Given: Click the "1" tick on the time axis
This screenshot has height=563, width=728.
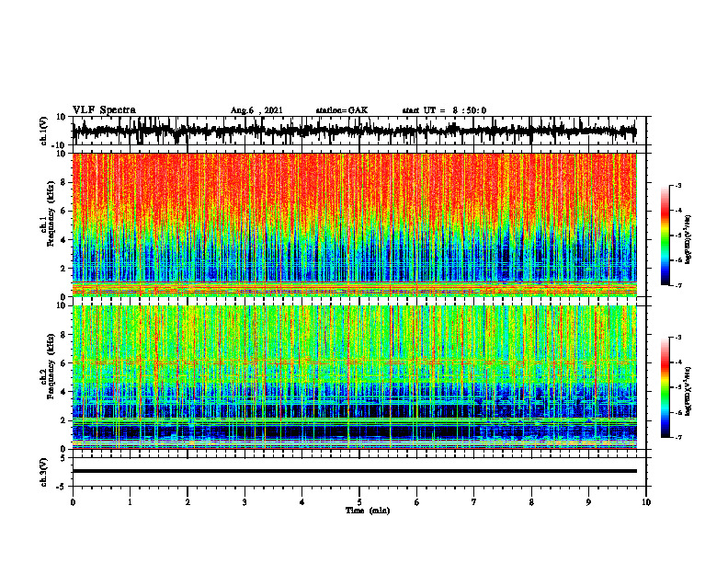Looking at the screenshot, I should [x=130, y=502].
